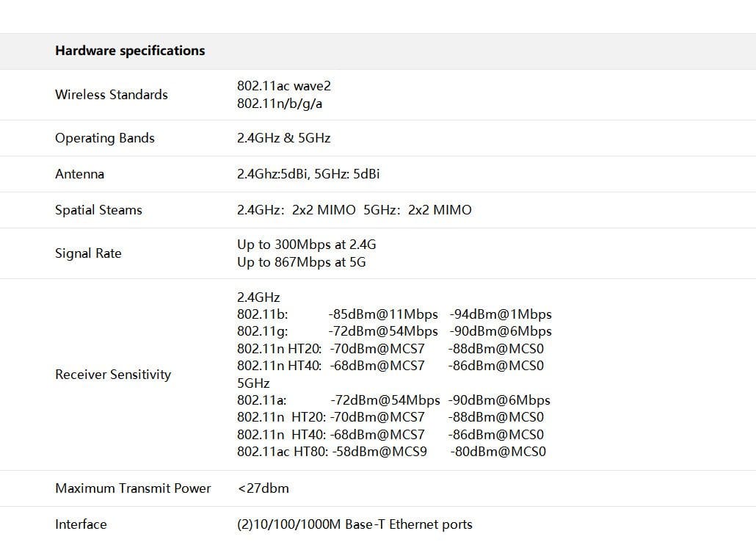Select the Operating Bands label
The width and height of the screenshot is (756, 542).
pyautogui.click(x=105, y=138)
